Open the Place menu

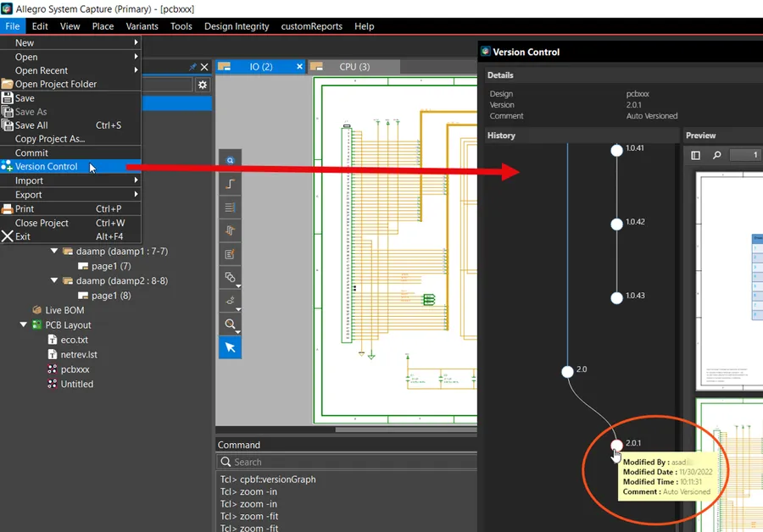tap(103, 26)
